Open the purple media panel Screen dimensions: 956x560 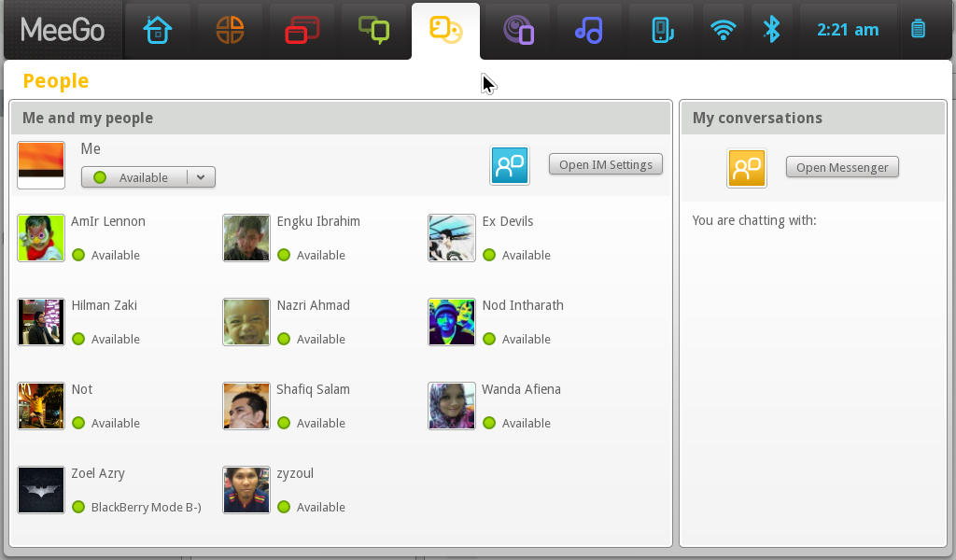[x=517, y=29]
